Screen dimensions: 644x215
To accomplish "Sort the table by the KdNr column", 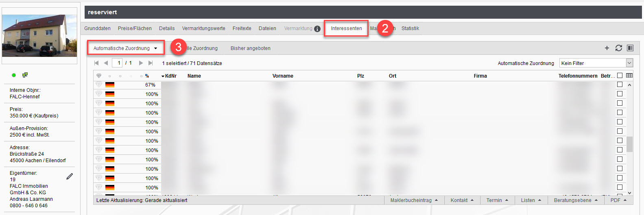I will tap(170, 76).
